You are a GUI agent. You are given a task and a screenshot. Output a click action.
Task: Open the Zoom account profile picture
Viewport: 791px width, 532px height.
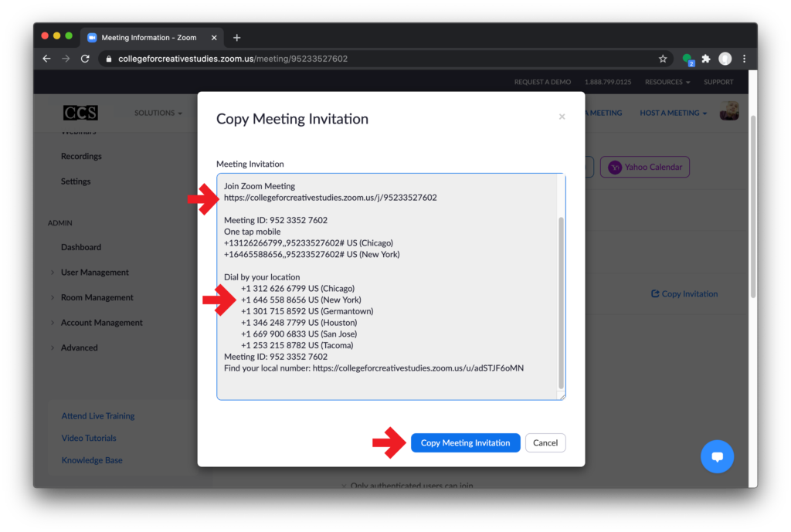click(x=729, y=111)
